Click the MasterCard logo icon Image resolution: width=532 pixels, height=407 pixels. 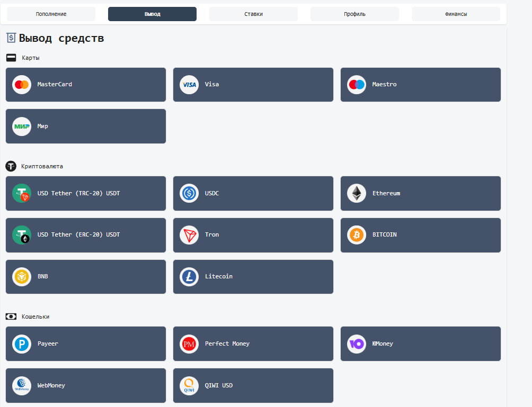click(x=22, y=85)
